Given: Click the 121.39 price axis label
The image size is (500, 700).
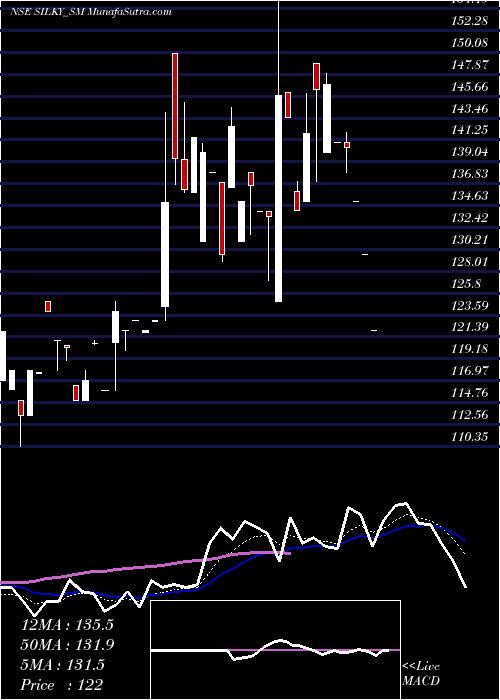Looking at the screenshot, I should pyautogui.click(x=471, y=328).
